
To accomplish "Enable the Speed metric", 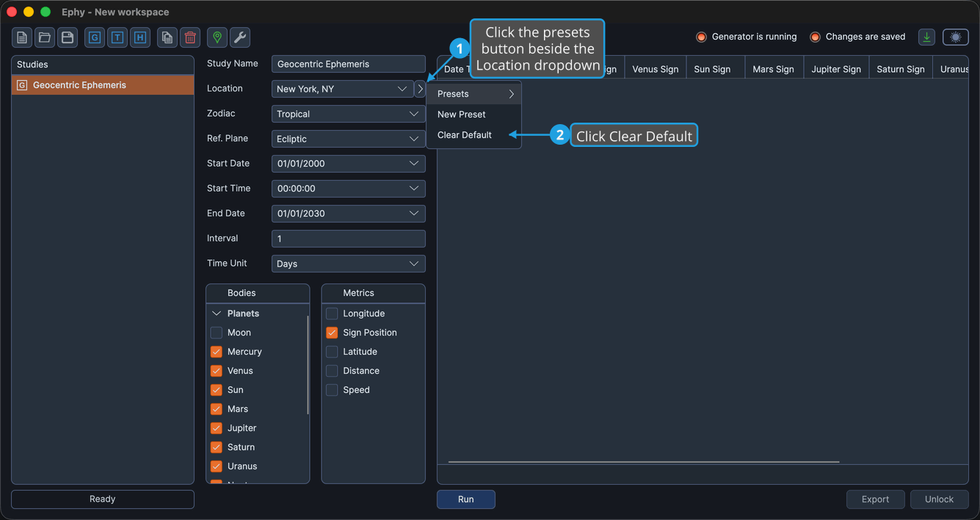I will [x=332, y=390].
